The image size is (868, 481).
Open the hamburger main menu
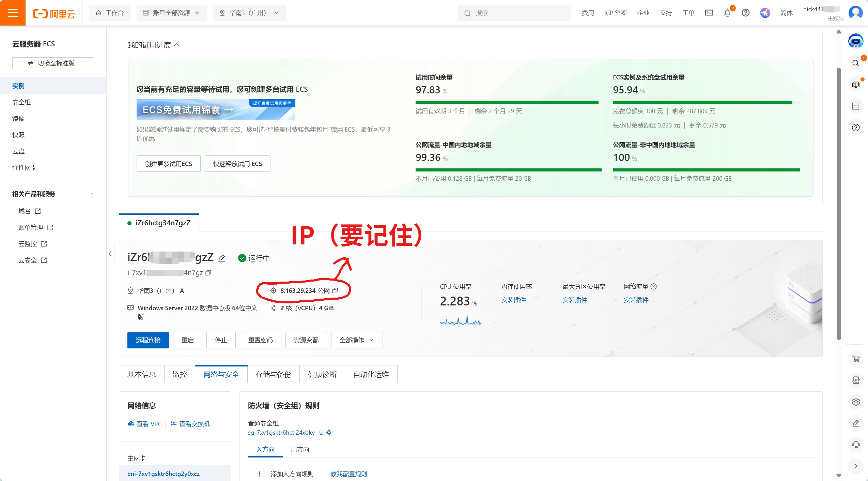(x=13, y=13)
